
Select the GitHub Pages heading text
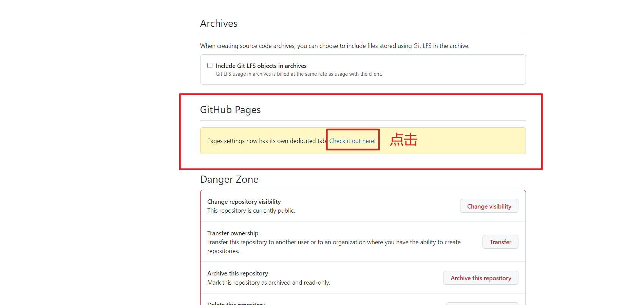(230, 110)
